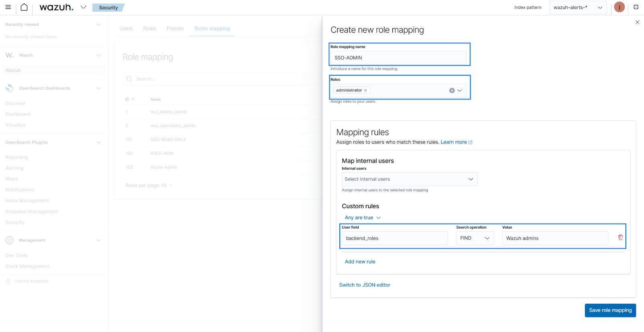This screenshot has height=332, width=644.
Task: Click the Management gear icon
Action: click(9, 240)
